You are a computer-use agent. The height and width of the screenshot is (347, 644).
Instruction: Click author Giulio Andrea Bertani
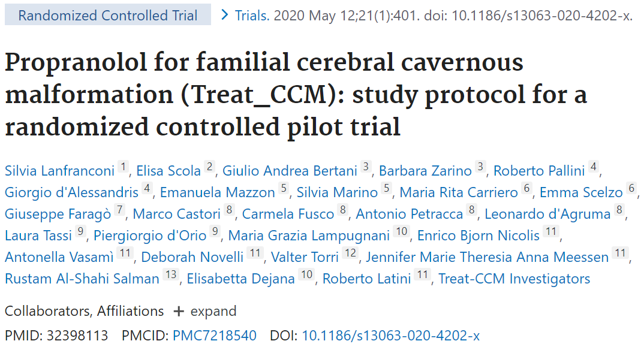[290, 171]
